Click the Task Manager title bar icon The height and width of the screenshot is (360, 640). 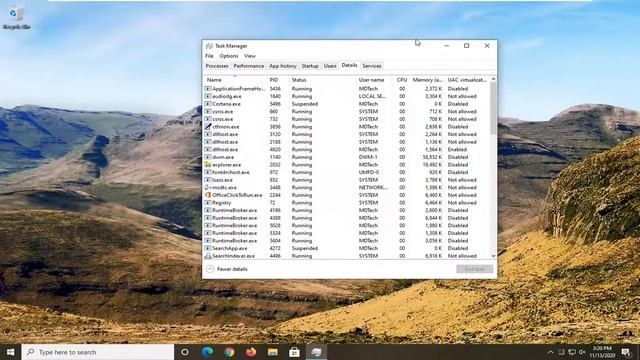209,46
